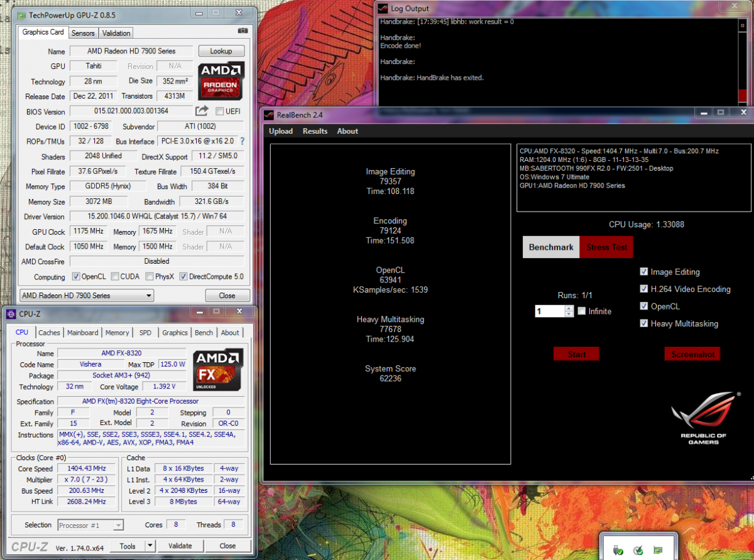Image resolution: width=754 pixels, height=560 pixels.
Task: Switch to the Sensors tab in GPU-Z
Action: 83,33
